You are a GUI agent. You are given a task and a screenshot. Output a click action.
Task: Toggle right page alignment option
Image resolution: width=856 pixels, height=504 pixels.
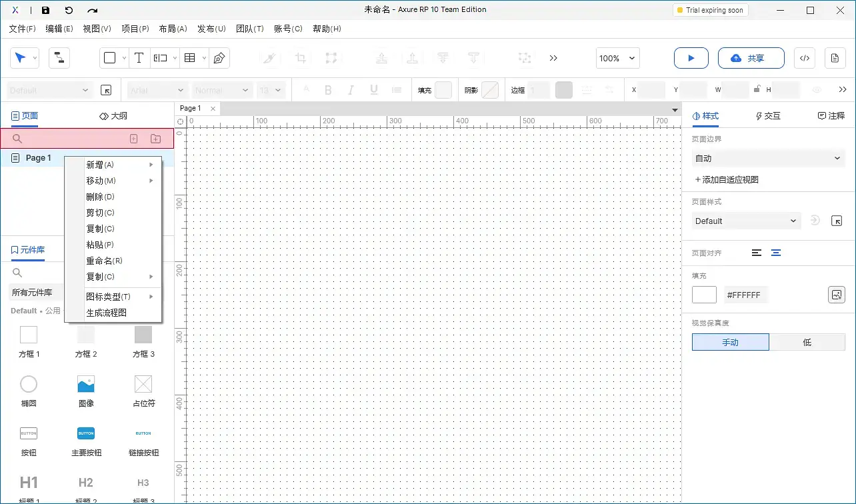776,253
